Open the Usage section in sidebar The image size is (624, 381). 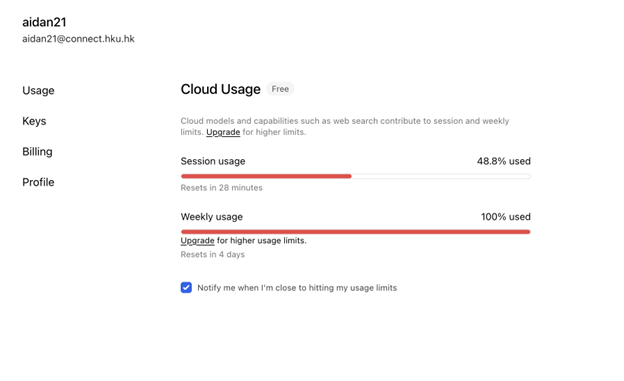pyautogui.click(x=38, y=90)
